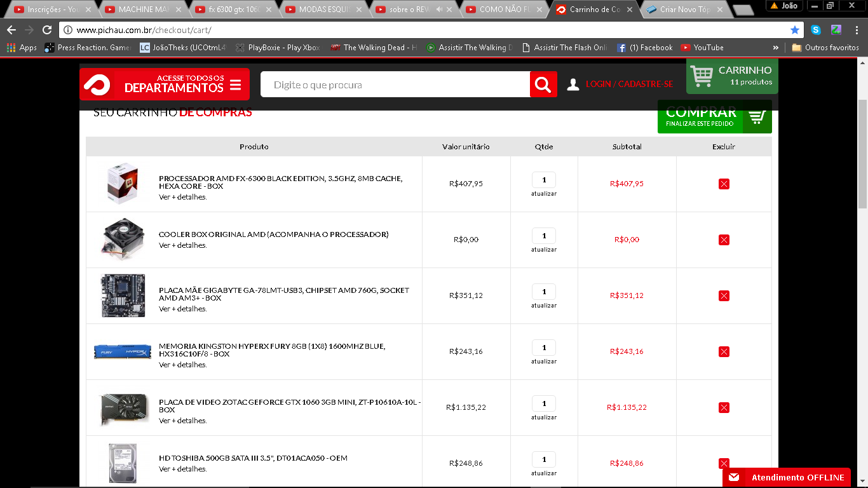Click the AMD FX-6300 processor thumbnail
868x488 pixels.
123,184
